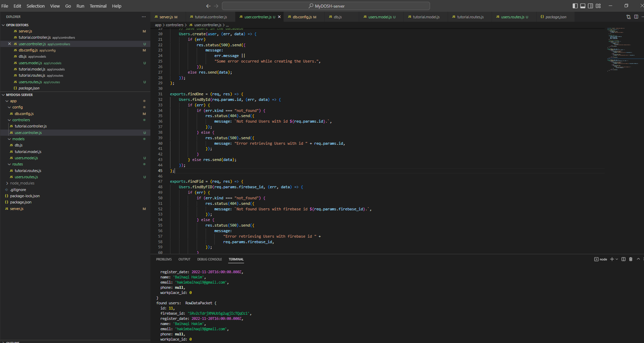Toggle the secondary sidebar layout icon

pos(590,6)
